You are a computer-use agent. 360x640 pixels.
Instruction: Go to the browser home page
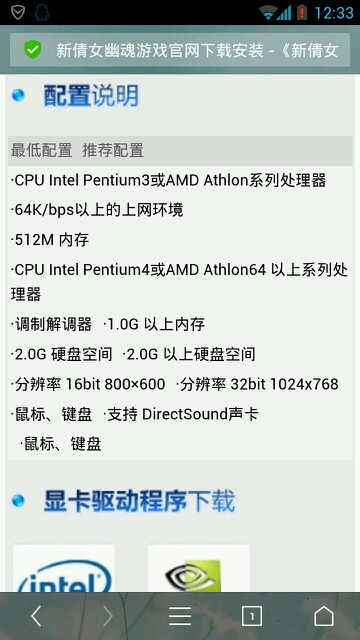pyautogui.click(x=324, y=616)
